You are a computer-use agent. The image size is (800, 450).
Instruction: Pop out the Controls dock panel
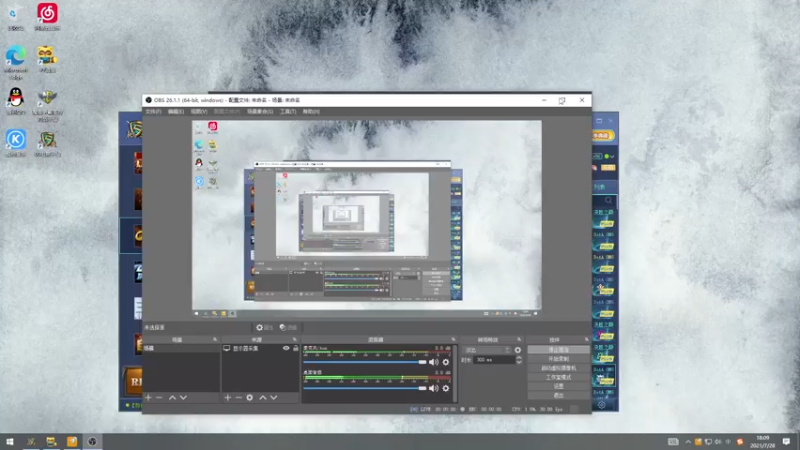[586, 339]
